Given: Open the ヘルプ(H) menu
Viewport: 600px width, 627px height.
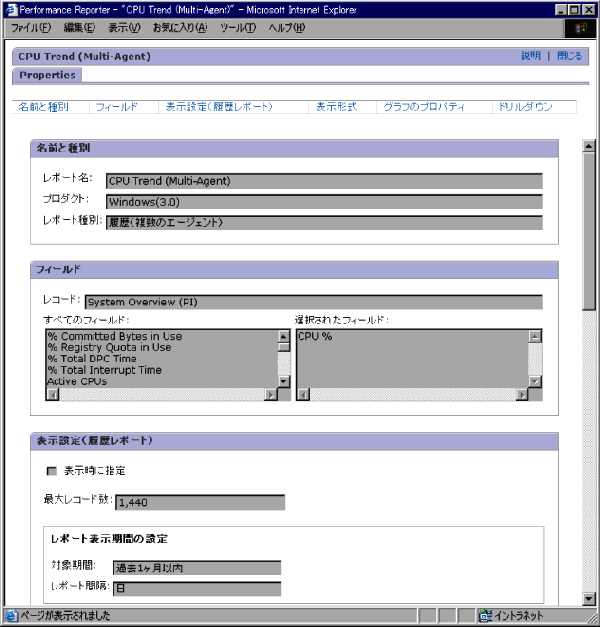Looking at the screenshot, I should [x=287, y=28].
